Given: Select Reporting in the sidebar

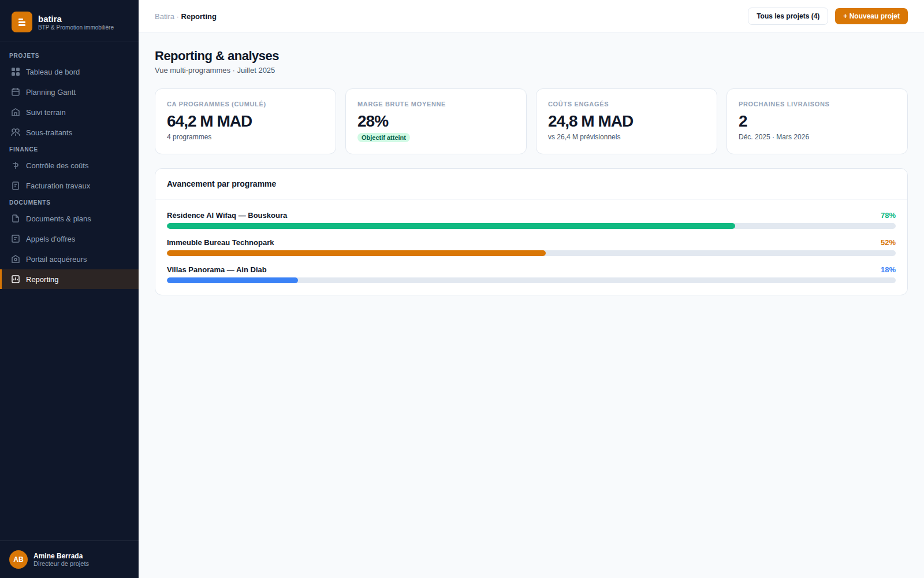Looking at the screenshot, I should pos(69,279).
